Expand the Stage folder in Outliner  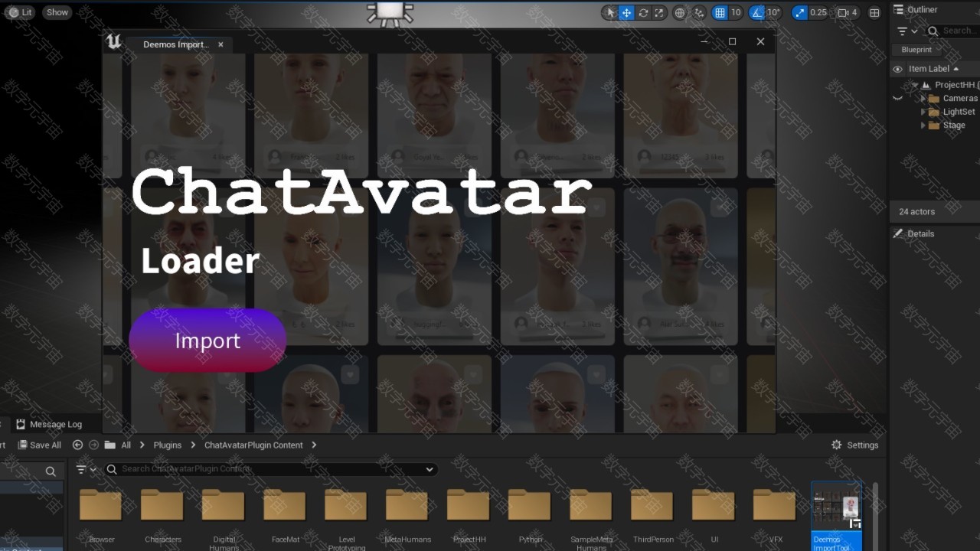pos(923,125)
